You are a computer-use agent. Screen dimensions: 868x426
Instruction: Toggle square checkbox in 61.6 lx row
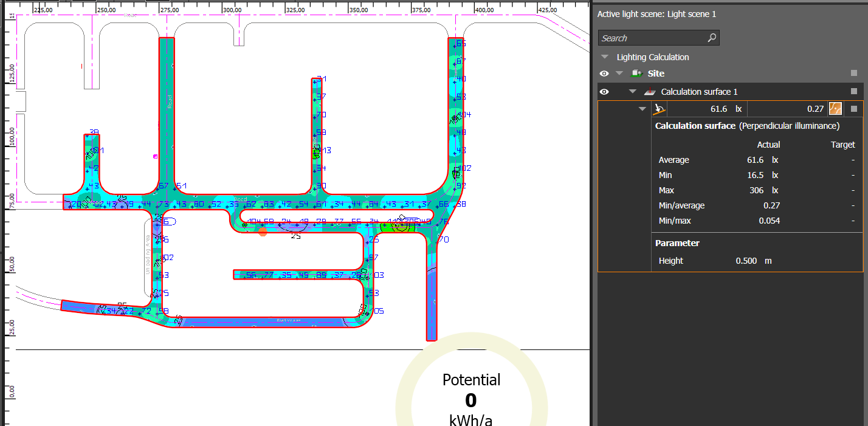(x=853, y=109)
